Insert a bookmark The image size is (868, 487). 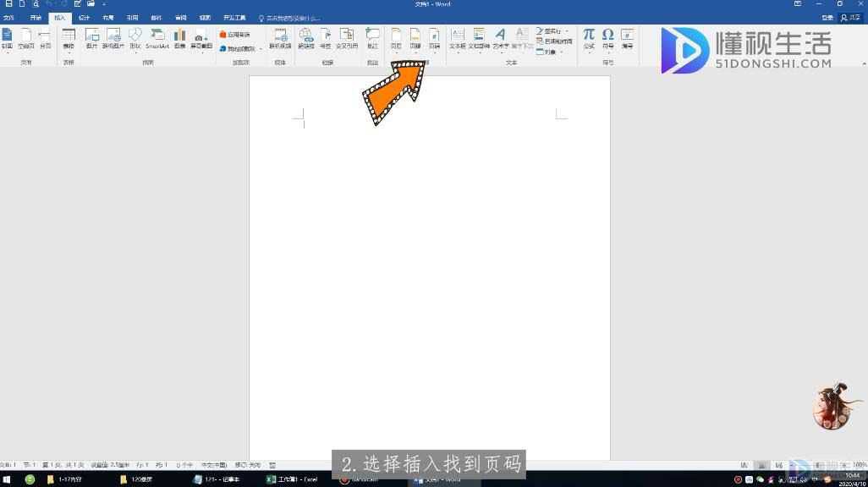point(326,39)
